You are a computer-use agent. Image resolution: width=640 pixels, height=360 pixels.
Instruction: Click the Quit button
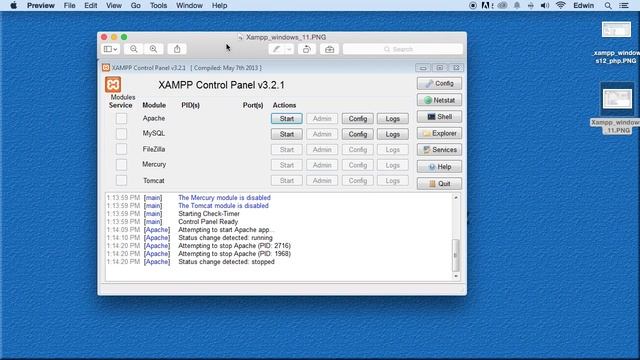(x=440, y=184)
